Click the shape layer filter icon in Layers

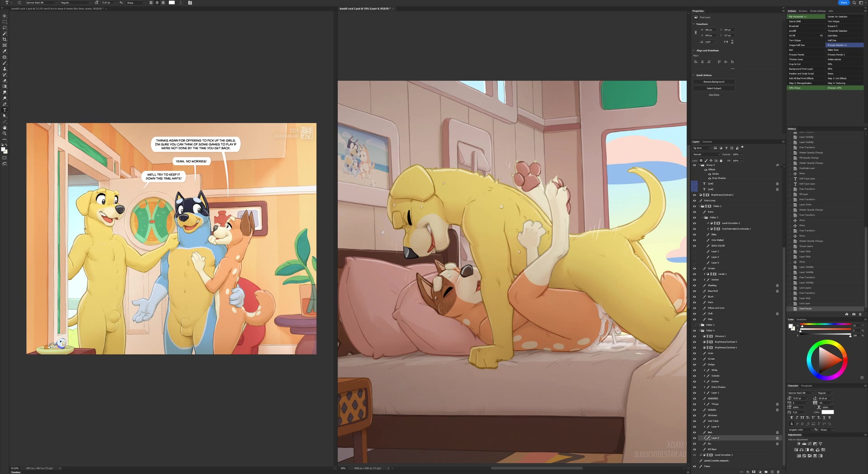point(732,148)
